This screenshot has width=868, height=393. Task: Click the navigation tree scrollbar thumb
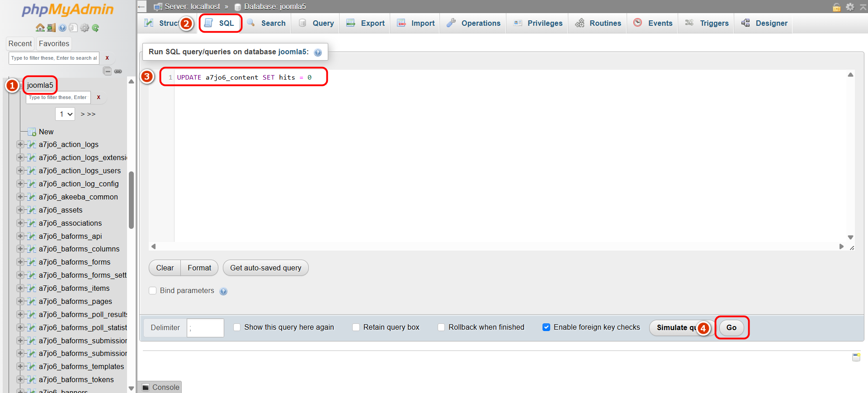click(131, 200)
